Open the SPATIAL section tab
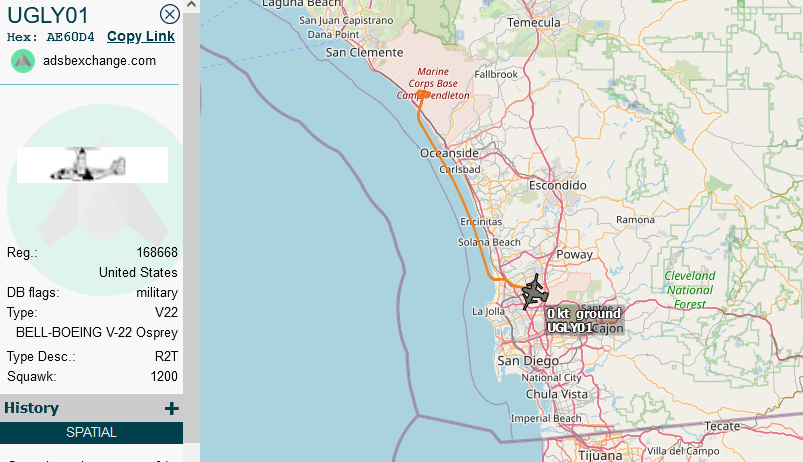This screenshot has height=462, width=803. coord(91,433)
